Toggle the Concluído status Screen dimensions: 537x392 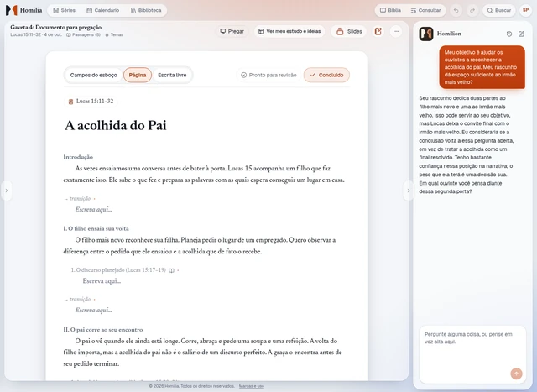(326, 75)
